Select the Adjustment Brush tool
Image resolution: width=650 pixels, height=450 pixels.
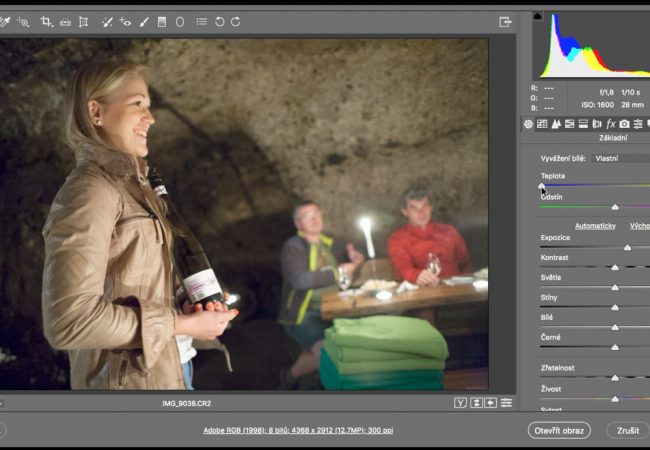pyautogui.click(x=144, y=22)
